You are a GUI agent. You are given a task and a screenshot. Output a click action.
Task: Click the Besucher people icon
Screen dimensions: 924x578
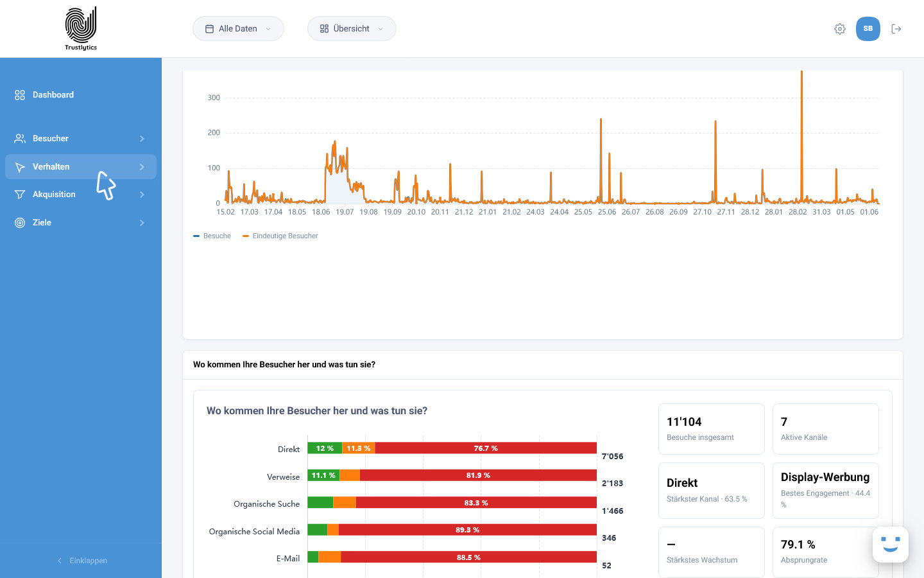point(20,139)
